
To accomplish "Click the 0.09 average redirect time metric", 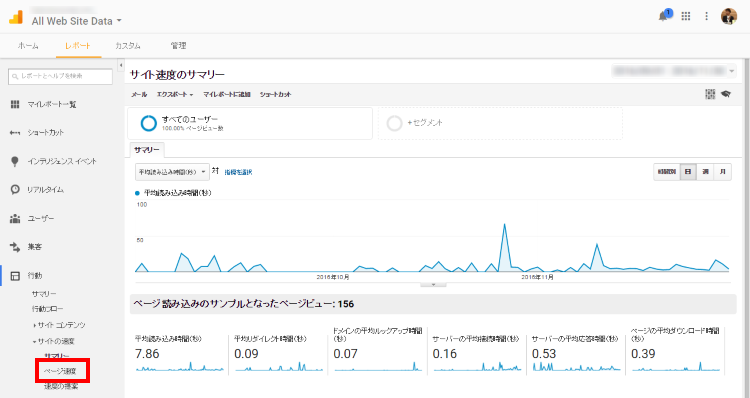I will tap(246, 354).
